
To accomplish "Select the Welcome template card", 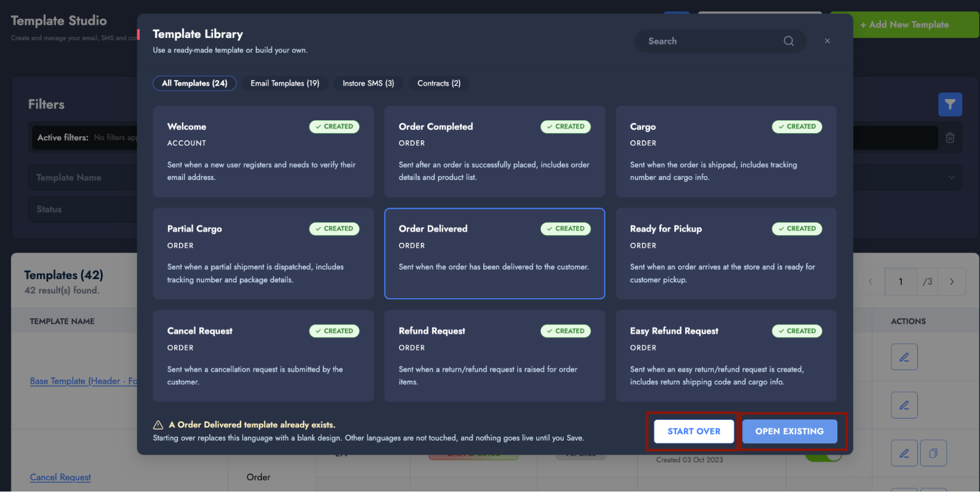I will [x=263, y=152].
